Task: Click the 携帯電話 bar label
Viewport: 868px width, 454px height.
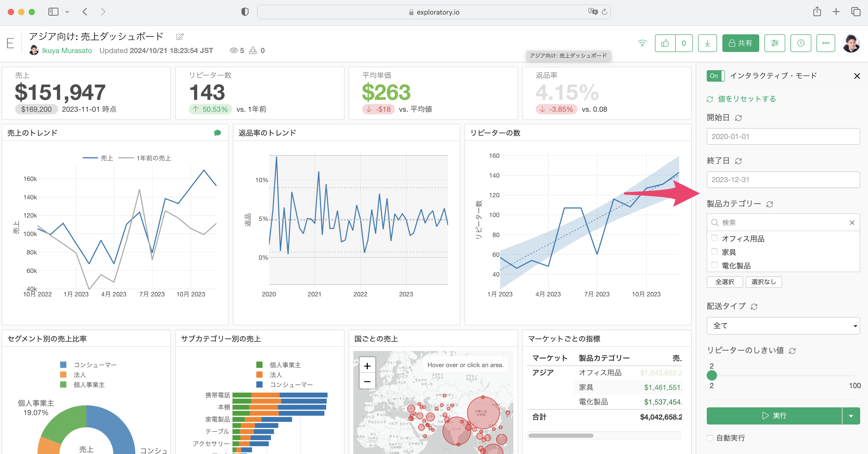Action: [218, 395]
